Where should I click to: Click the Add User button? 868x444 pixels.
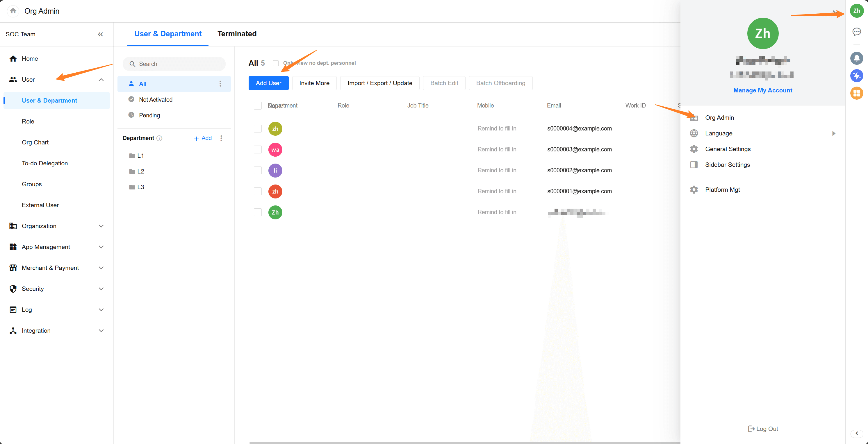coord(268,83)
